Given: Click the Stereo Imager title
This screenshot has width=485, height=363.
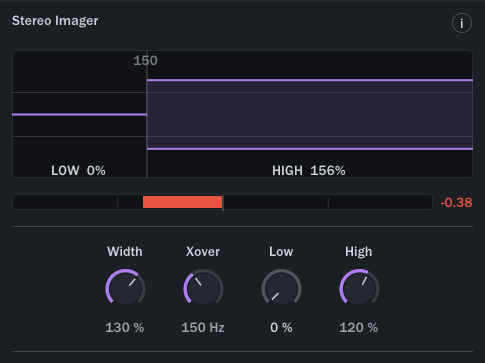Looking at the screenshot, I should 55,21.
